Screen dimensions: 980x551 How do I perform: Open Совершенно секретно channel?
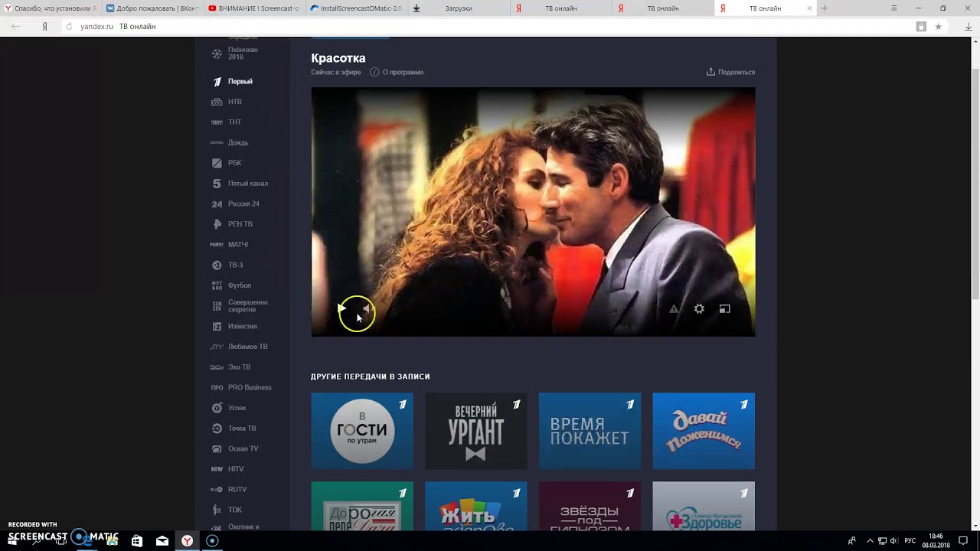pyautogui.click(x=240, y=306)
